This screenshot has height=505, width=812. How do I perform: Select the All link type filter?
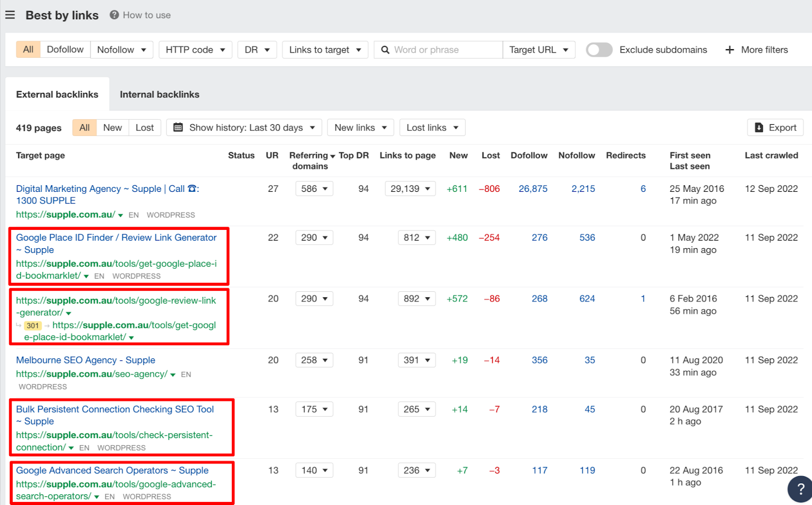28,50
